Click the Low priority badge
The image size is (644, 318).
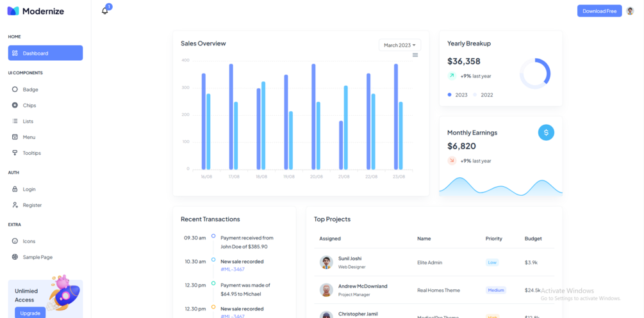click(492, 262)
